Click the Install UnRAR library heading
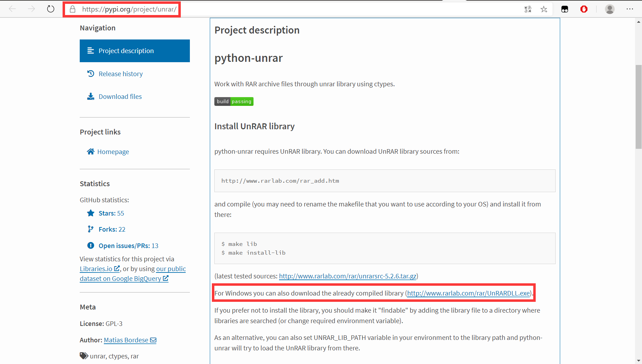The height and width of the screenshot is (364, 642). point(254,126)
